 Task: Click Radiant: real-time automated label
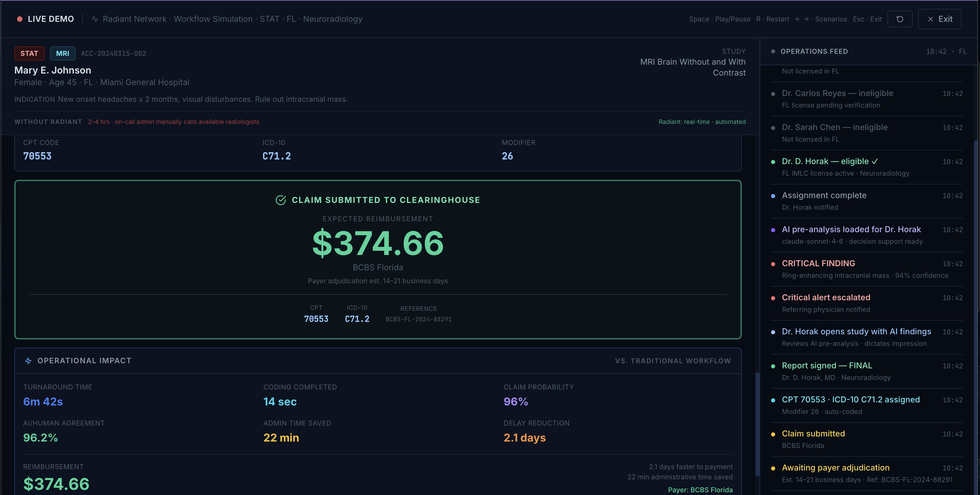tap(702, 122)
